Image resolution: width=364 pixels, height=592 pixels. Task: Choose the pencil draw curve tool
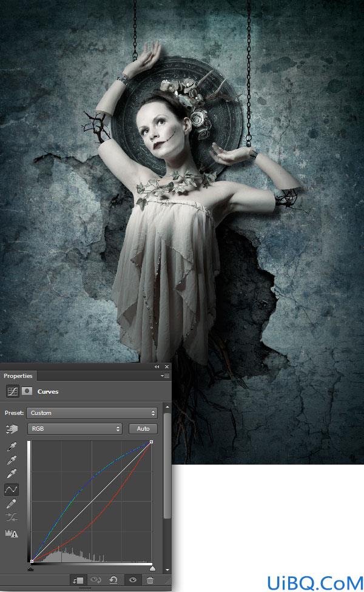click(12, 503)
